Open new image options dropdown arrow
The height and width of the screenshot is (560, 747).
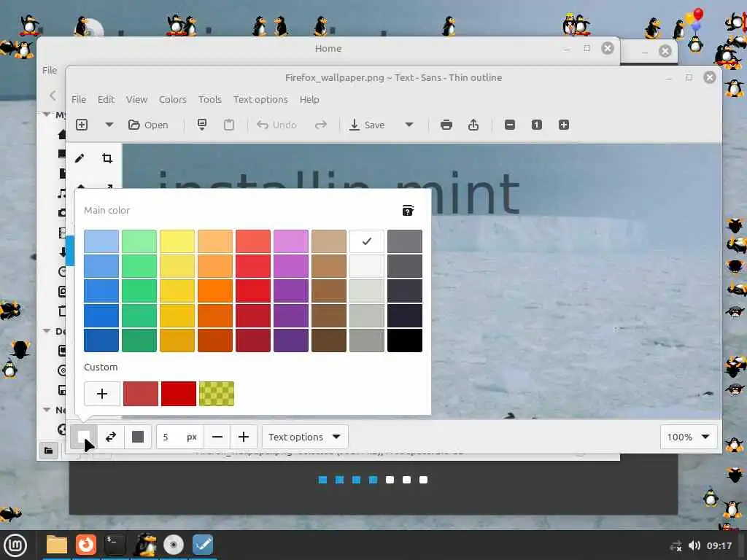109,125
